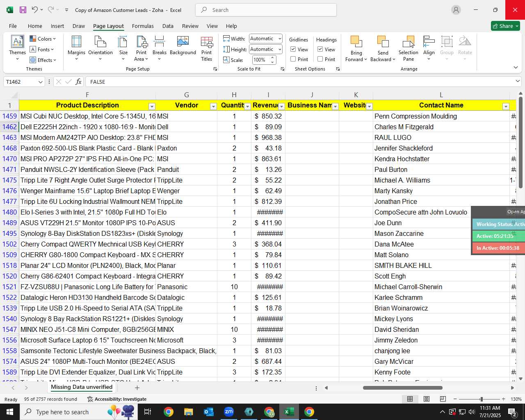Click the Share button
525x420 pixels.
tap(505, 26)
